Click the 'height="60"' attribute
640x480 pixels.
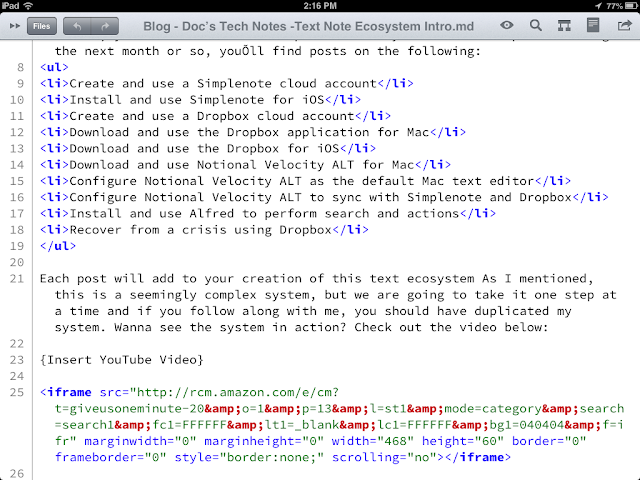[463, 442]
